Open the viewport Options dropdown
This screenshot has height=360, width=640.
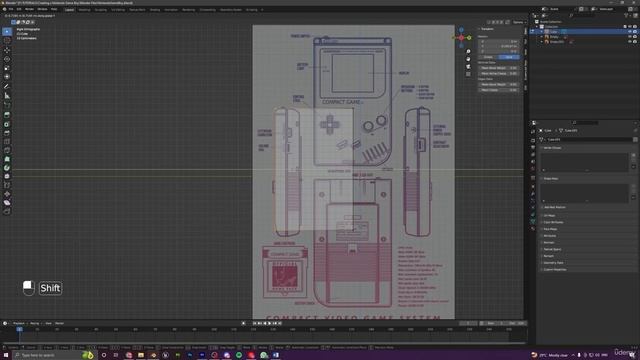click(x=518, y=22)
